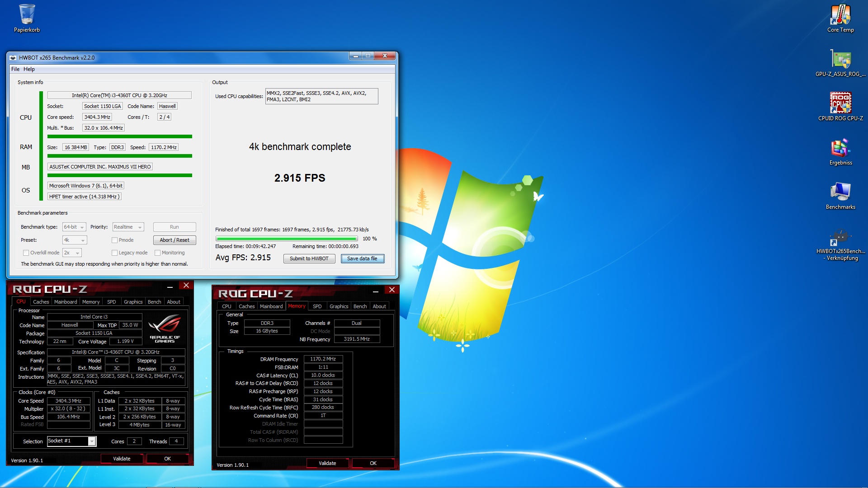Click the benchmark progress bar at 100%
Image resolution: width=868 pixels, height=488 pixels.
tap(287, 239)
